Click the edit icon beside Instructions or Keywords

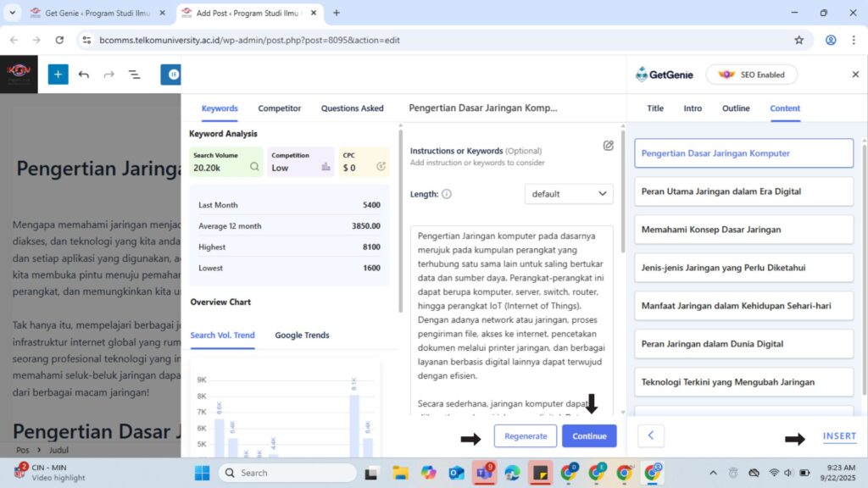pos(608,146)
